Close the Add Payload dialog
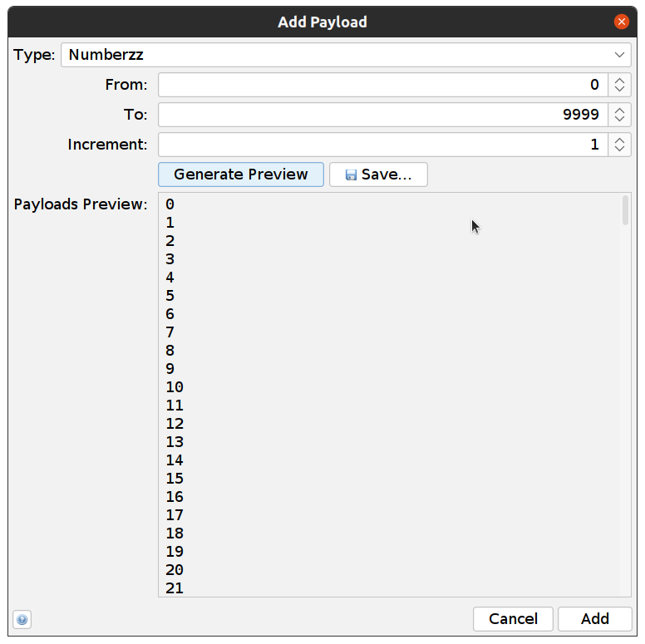The height and width of the screenshot is (644, 645). click(x=621, y=22)
